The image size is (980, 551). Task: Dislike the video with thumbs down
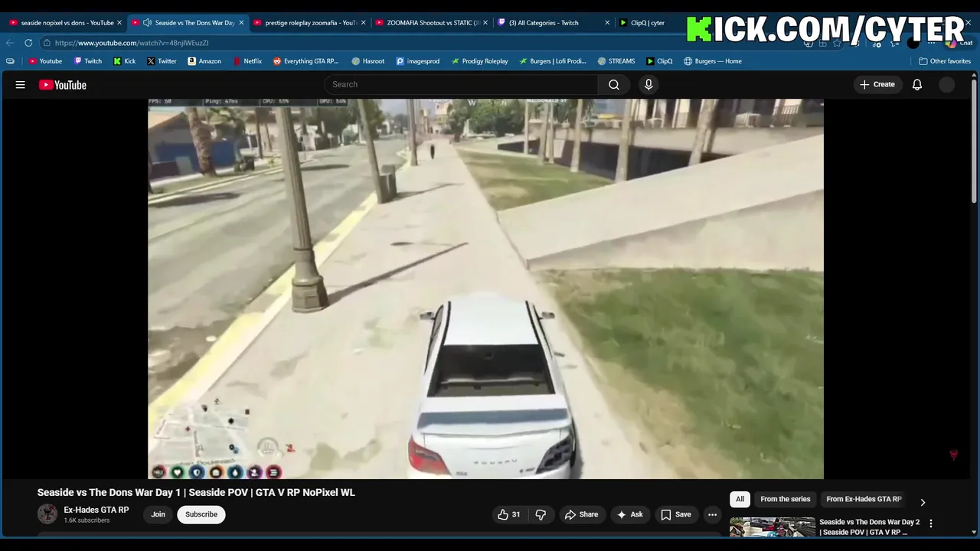coord(541,514)
